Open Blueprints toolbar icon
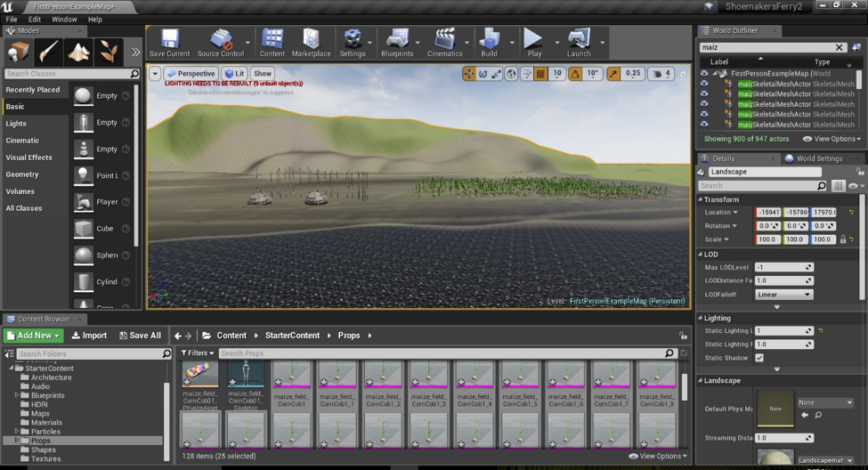 pos(397,43)
